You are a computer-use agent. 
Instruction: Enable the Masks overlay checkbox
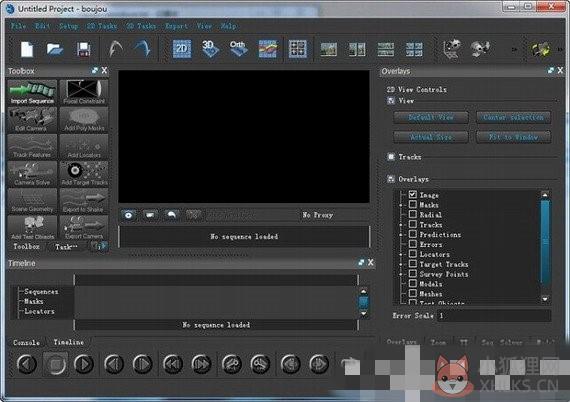[x=413, y=205]
